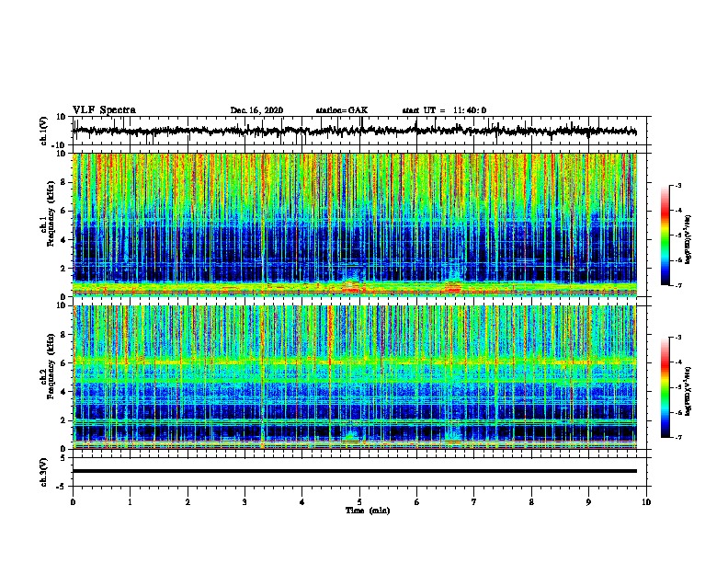Click inside the ch.2 frequency spectrogram
The width and height of the screenshot is (728, 563).
click(x=354, y=377)
